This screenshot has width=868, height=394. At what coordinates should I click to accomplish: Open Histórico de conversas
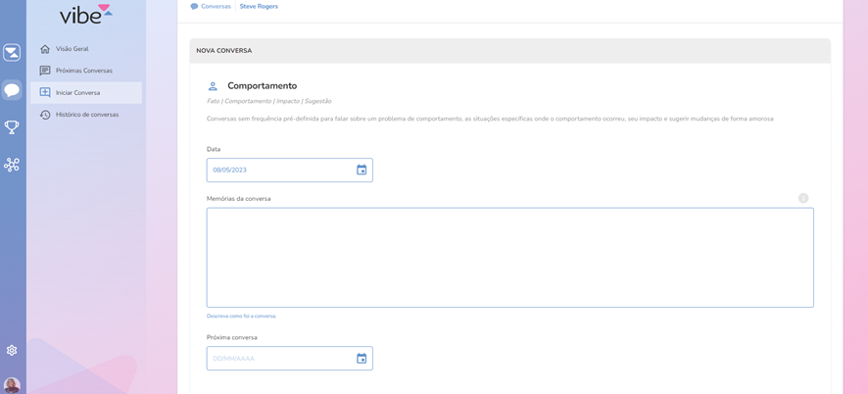86,115
